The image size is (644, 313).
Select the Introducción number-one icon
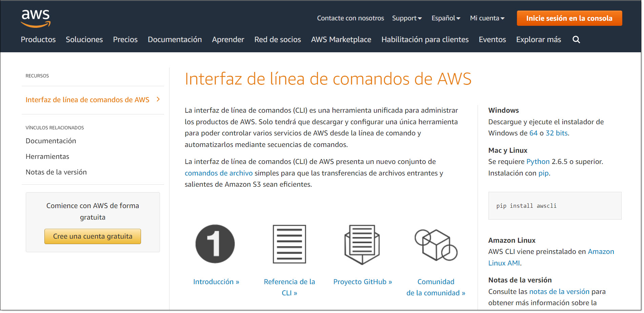point(215,244)
